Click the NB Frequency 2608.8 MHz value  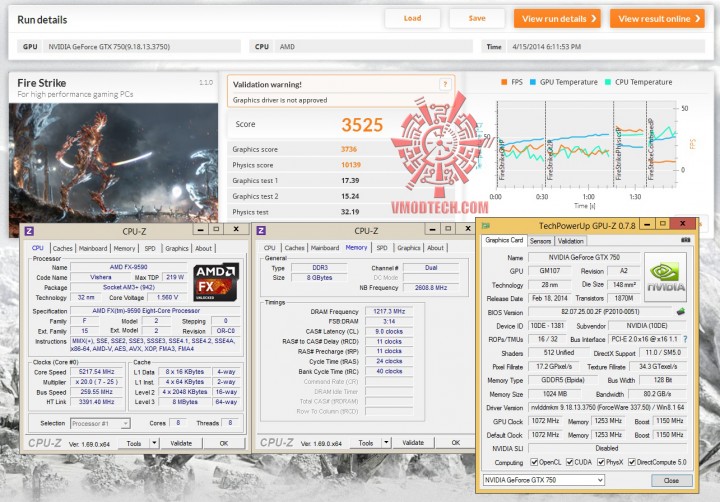(x=431, y=288)
